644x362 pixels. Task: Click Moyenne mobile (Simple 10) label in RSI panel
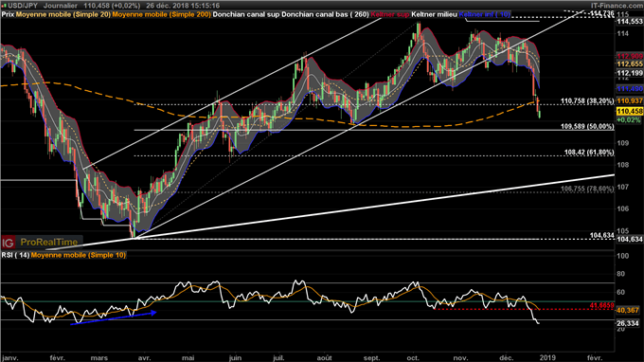(79, 255)
